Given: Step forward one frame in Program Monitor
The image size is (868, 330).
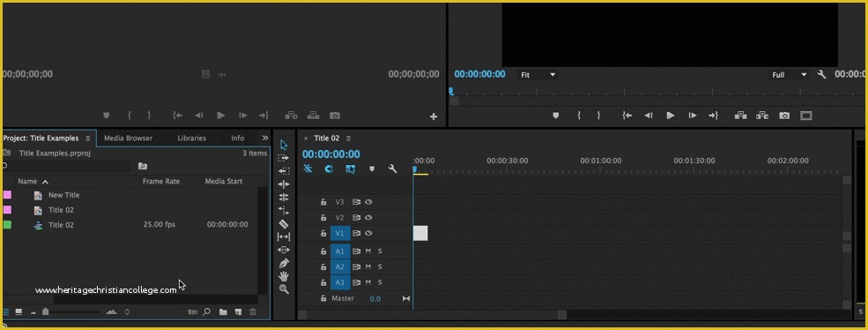Looking at the screenshot, I should coord(693,116).
